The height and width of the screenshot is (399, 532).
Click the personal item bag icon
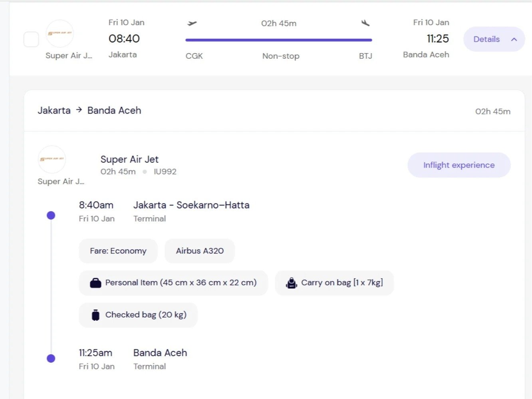pos(95,283)
